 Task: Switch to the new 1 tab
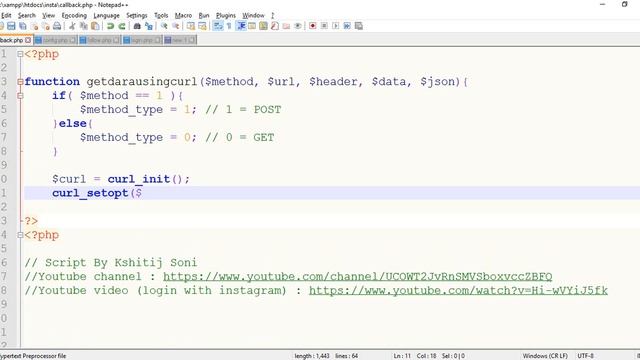click(180, 40)
